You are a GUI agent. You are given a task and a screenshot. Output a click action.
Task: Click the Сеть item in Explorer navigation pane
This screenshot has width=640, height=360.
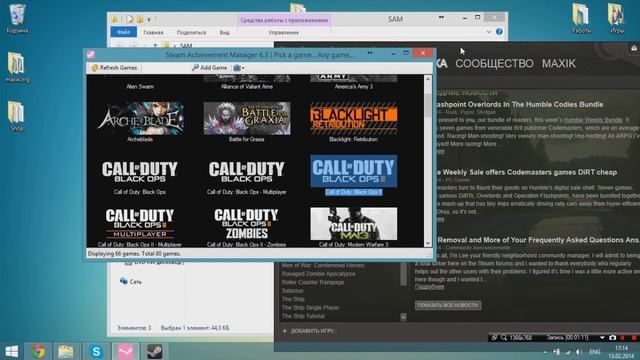pyautogui.click(x=131, y=281)
